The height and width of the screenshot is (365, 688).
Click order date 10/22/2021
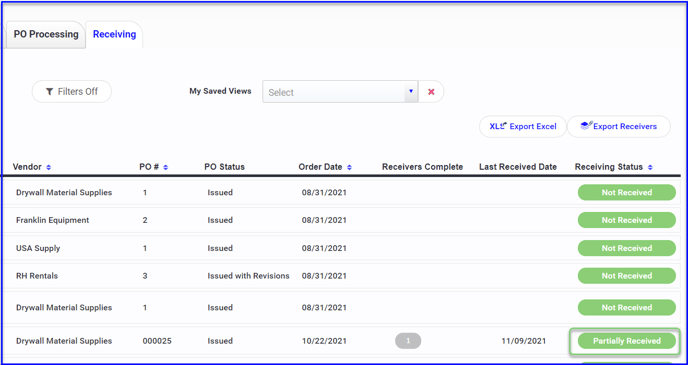324,341
